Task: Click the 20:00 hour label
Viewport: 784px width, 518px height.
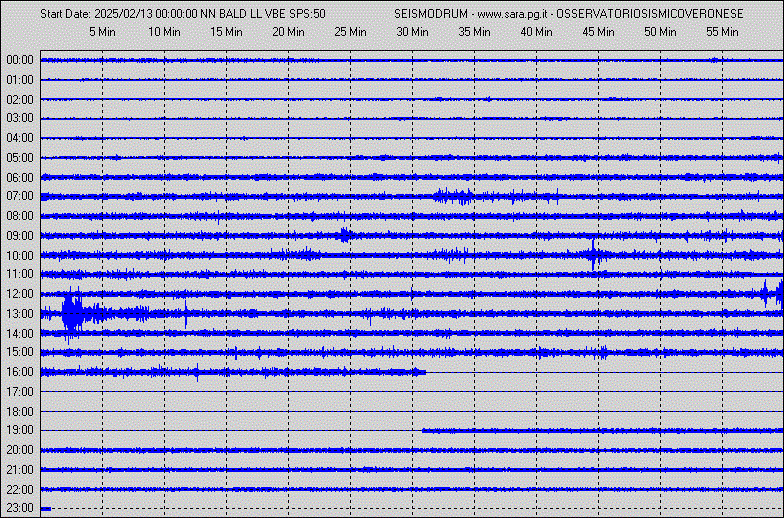Action: 20,450
